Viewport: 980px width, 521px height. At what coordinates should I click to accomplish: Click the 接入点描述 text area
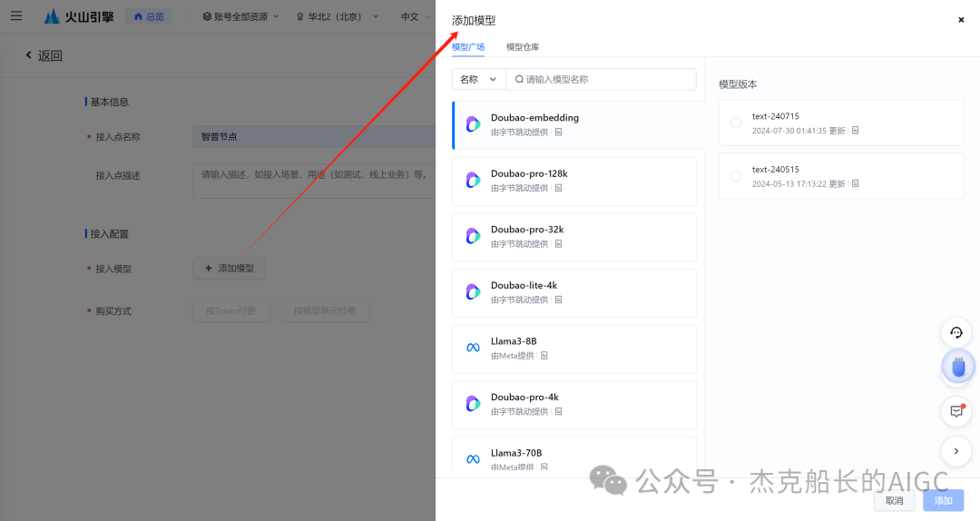coord(314,182)
